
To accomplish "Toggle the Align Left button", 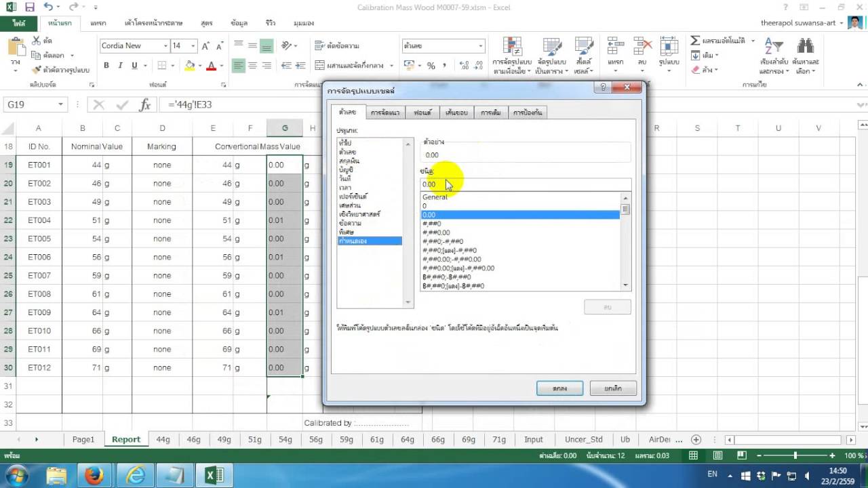I will coord(239,66).
